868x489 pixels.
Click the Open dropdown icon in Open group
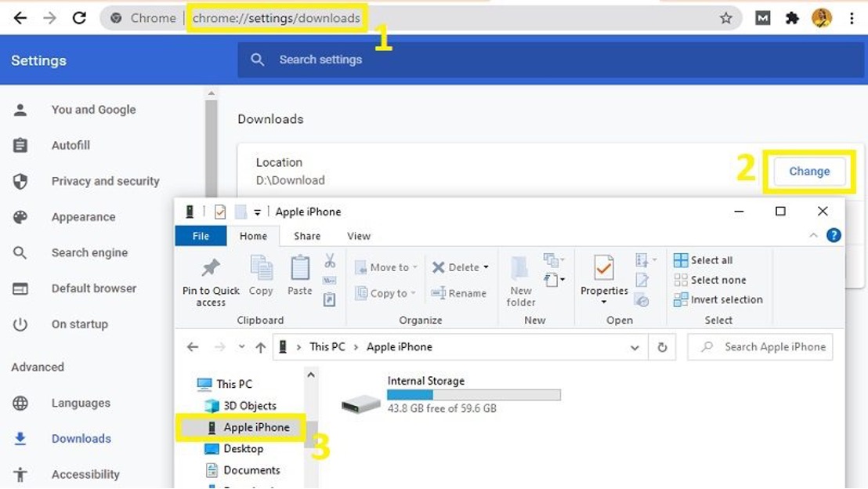coord(646,259)
